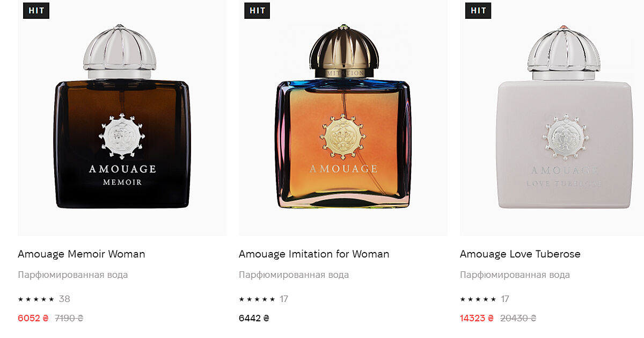Screen dimensions: 644x338
Task: Click the star rating under Love Tuberose
Action: click(478, 299)
